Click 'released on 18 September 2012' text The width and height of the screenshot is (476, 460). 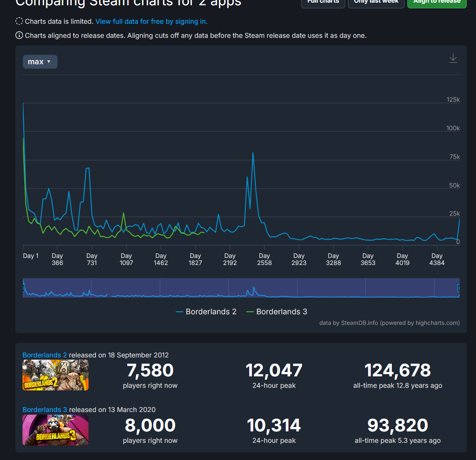pyautogui.click(x=119, y=355)
